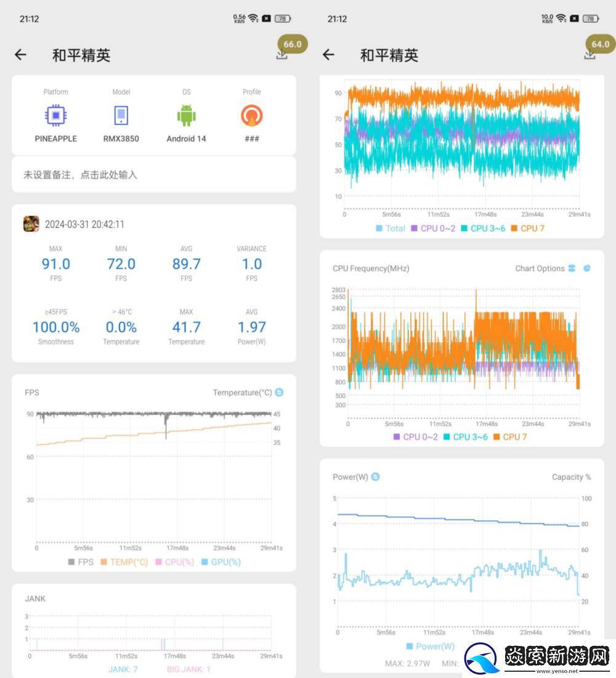Tap the MAX: 2.97W power reading
The width and height of the screenshot is (616, 678).
click(x=407, y=663)
